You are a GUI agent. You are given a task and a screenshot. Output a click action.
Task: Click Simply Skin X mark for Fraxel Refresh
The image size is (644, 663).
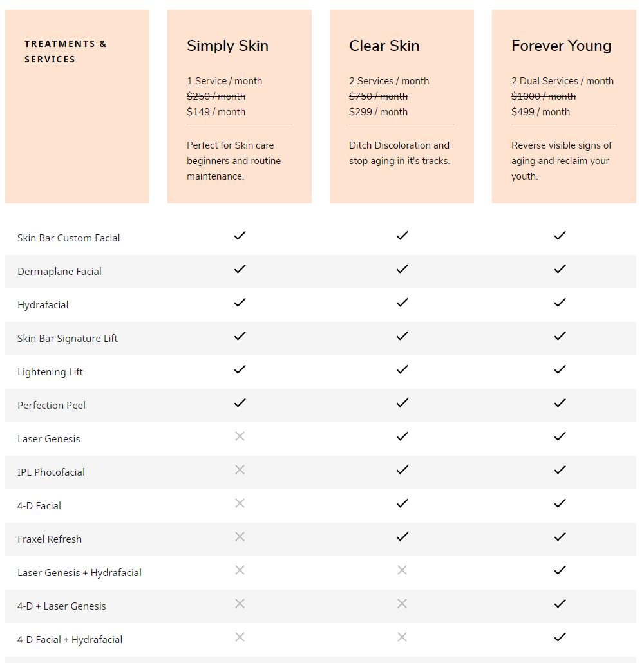[x=240, y=537]
